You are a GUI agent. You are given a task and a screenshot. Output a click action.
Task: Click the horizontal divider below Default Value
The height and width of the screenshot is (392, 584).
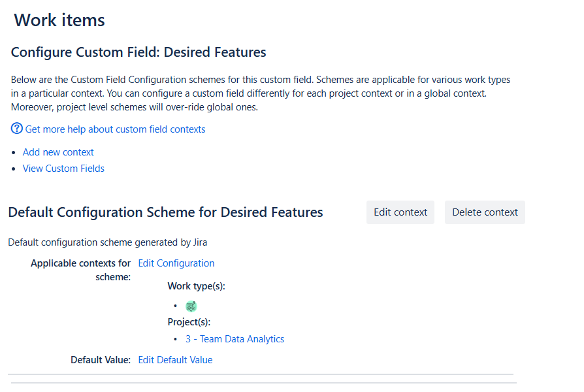click(261, 374)
